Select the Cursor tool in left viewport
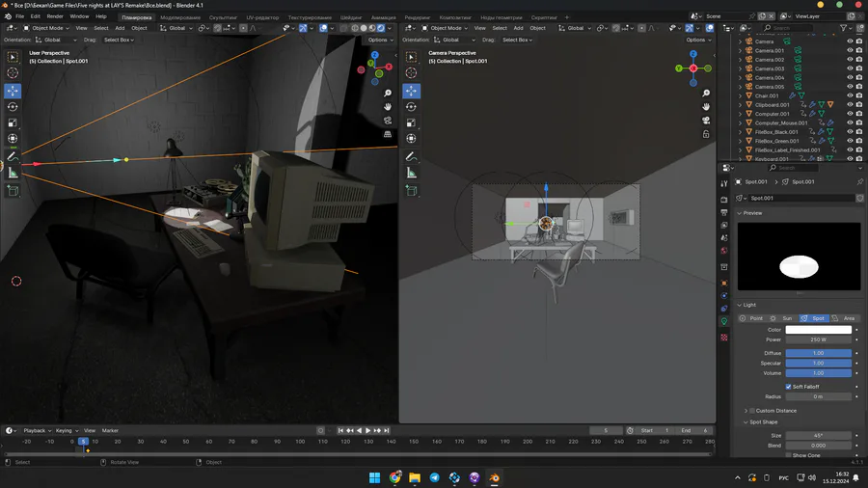This screenshot has height=488, width=868. point(13,73)
